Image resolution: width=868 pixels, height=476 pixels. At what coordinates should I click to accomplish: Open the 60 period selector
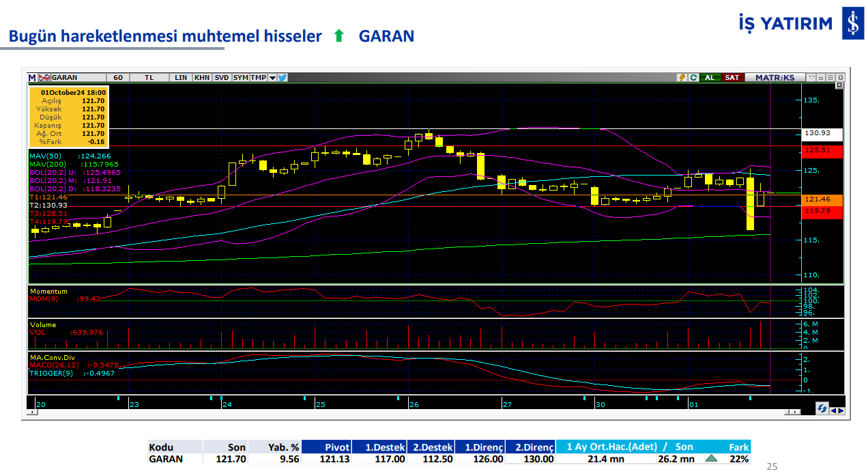(x=118, y=77)
